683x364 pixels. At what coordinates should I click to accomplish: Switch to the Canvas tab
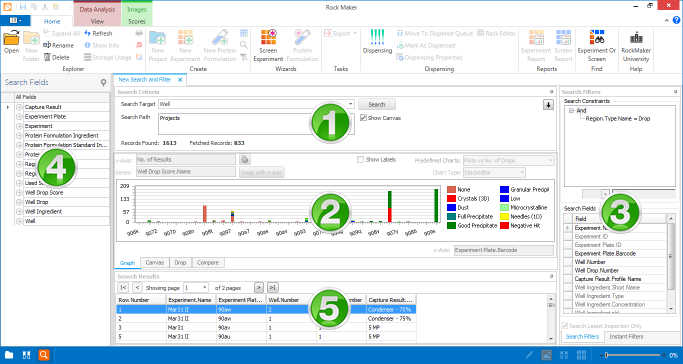155,263
